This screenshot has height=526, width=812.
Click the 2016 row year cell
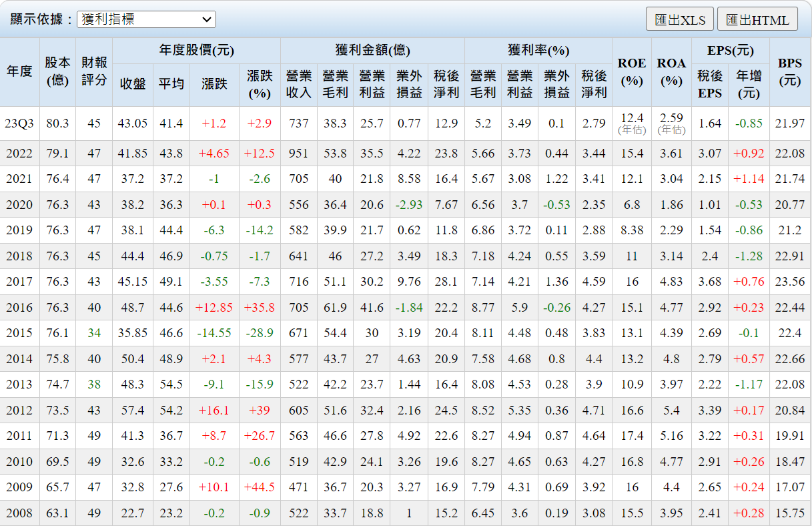tap(19, 308)
